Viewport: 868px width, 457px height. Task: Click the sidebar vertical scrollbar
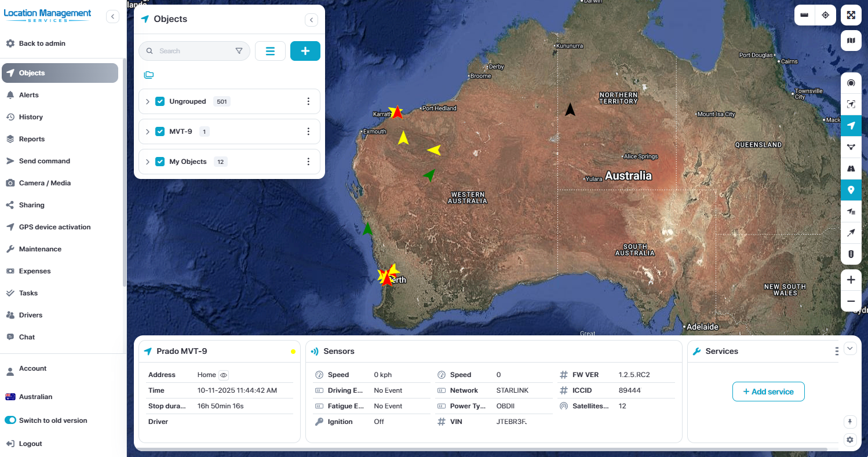(125, 172)
